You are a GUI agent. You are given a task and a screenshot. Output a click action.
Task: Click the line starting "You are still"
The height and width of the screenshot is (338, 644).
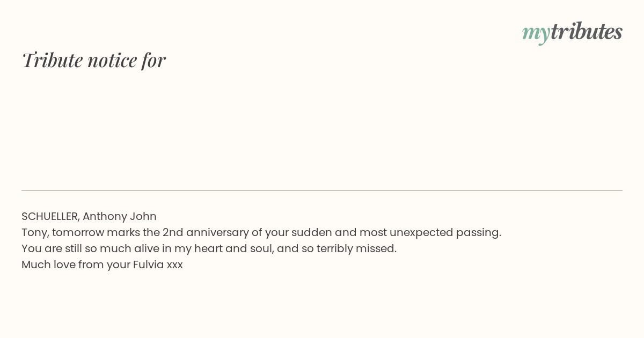209,248
